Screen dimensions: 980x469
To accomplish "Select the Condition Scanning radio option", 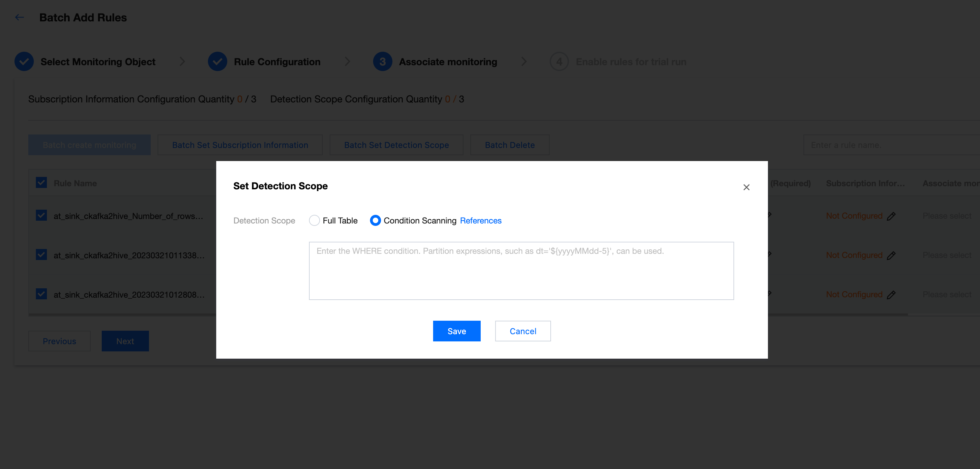I will click(375, 221).
